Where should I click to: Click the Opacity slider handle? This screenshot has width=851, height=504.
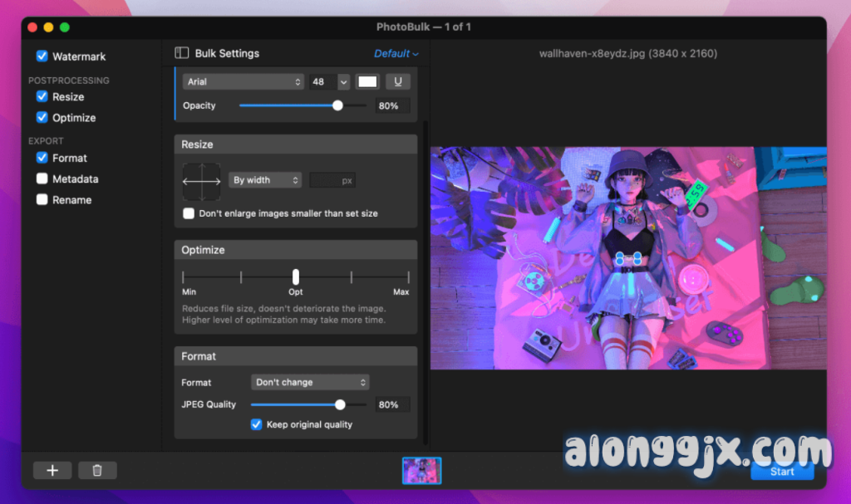click(x=337, y=105)
